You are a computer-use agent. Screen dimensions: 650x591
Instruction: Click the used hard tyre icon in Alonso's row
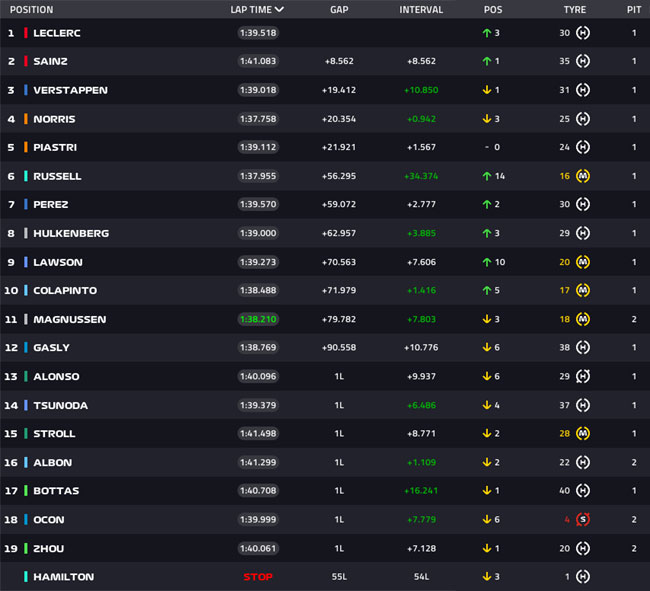click(583, 376)
